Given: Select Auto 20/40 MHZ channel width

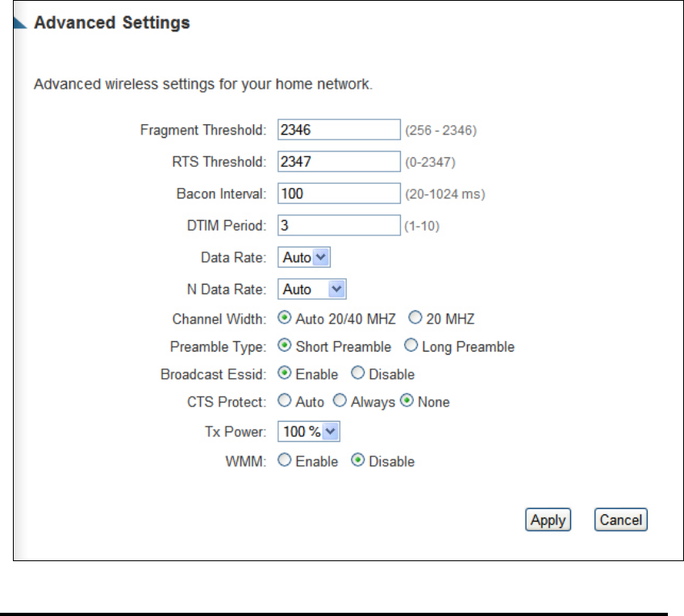Looking at the screenshot, I should coord(285,318).
